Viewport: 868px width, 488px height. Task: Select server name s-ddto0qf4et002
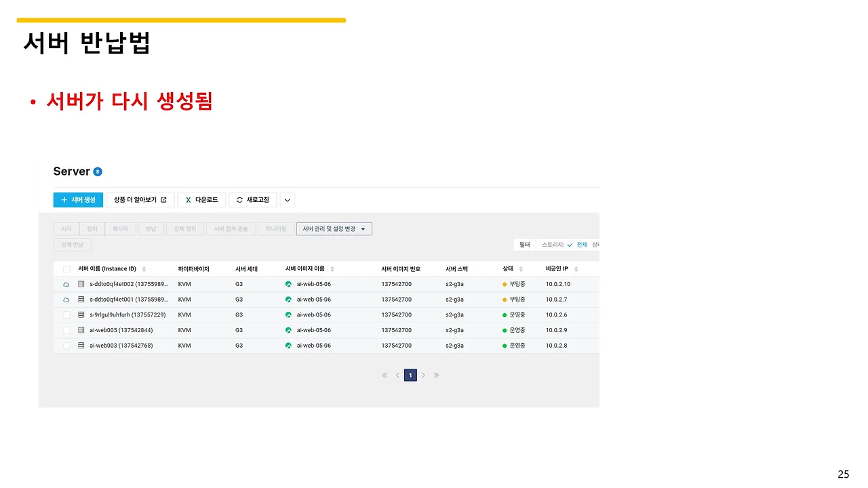click(x=129, y=284)
